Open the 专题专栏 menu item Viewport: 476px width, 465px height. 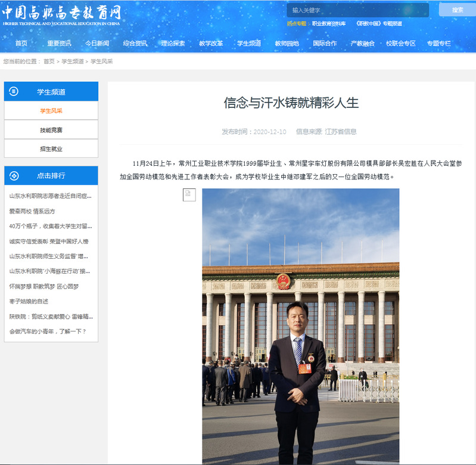pyautogui.click(x=438, y=44)
